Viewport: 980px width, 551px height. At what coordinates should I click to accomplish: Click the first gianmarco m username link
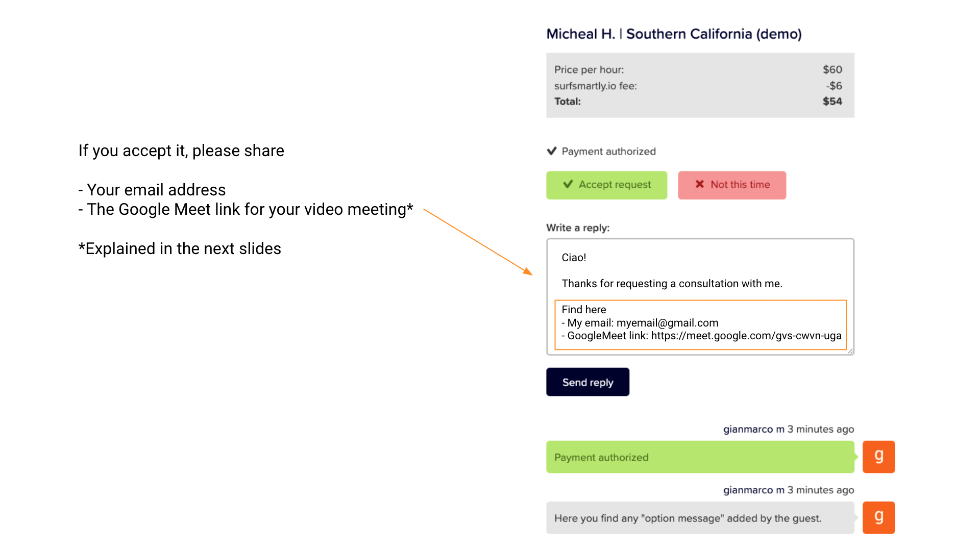click(x=753, y=429)
